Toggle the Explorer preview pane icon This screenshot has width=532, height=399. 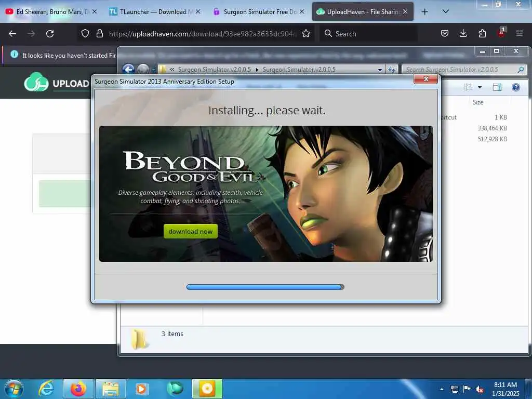pos(497,87)
